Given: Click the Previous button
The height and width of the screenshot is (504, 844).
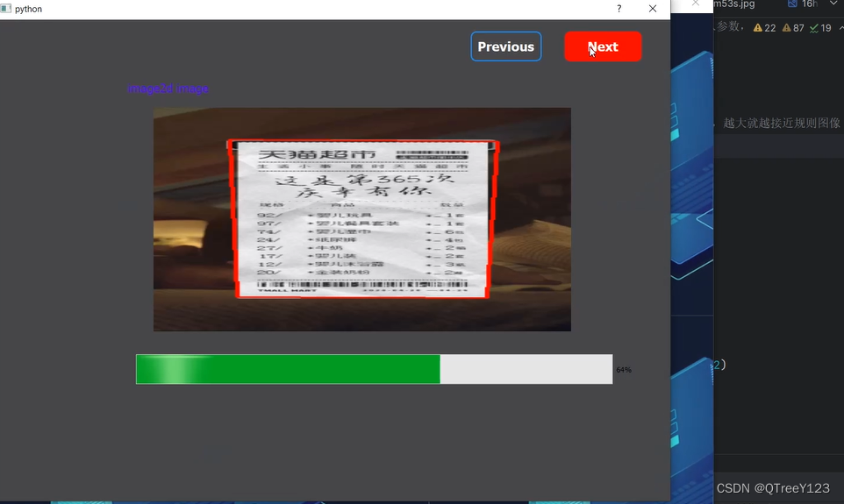Looking at the screenshot, I should [506, 46].
